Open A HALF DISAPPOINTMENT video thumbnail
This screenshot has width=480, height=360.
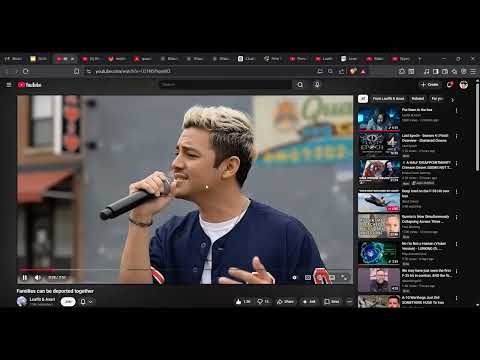pyautogui.click(x=379, y=172)
